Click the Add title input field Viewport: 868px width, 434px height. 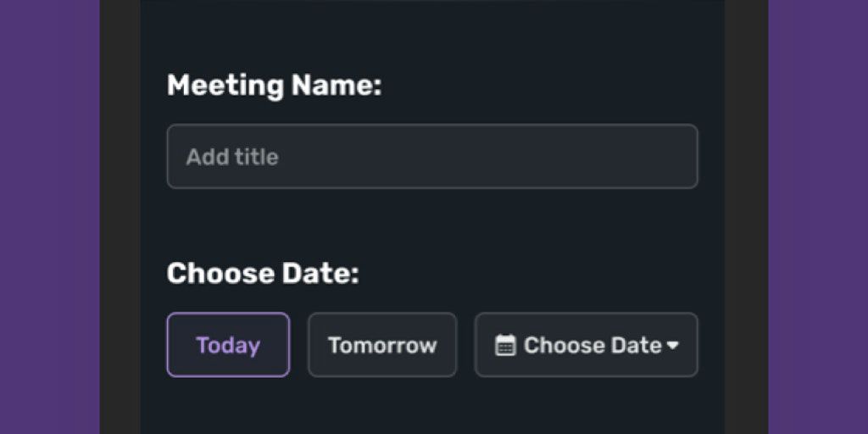pos(432,157)
